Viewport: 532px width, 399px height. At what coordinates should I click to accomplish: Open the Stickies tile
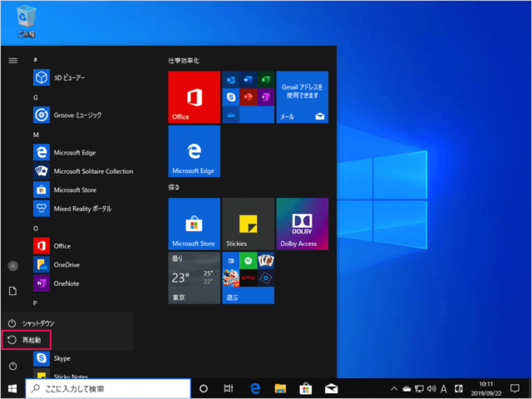(x=248, y=223)
